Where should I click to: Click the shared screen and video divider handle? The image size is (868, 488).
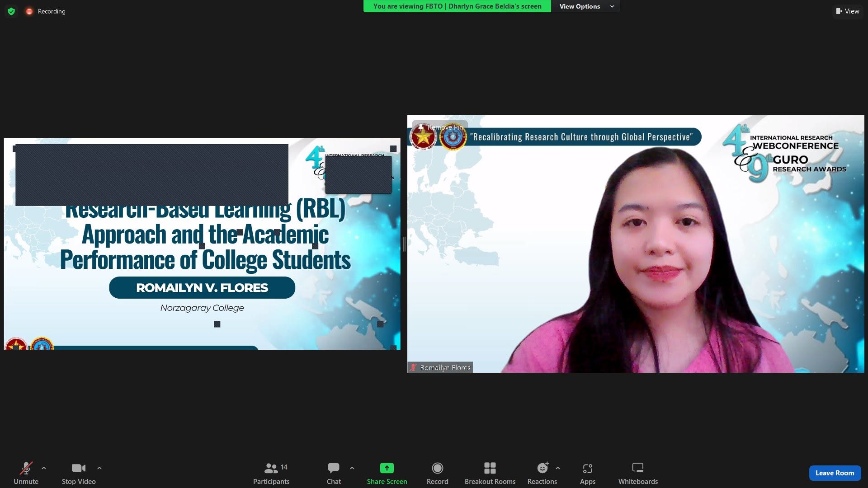(x=404, y=244)
